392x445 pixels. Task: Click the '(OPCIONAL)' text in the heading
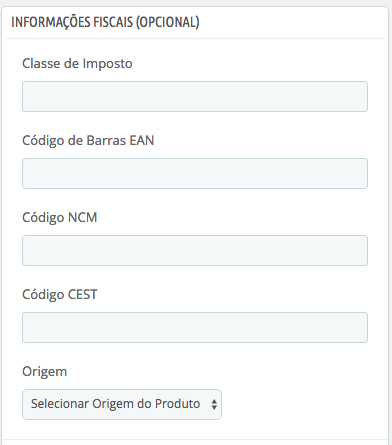pos(168,22)
